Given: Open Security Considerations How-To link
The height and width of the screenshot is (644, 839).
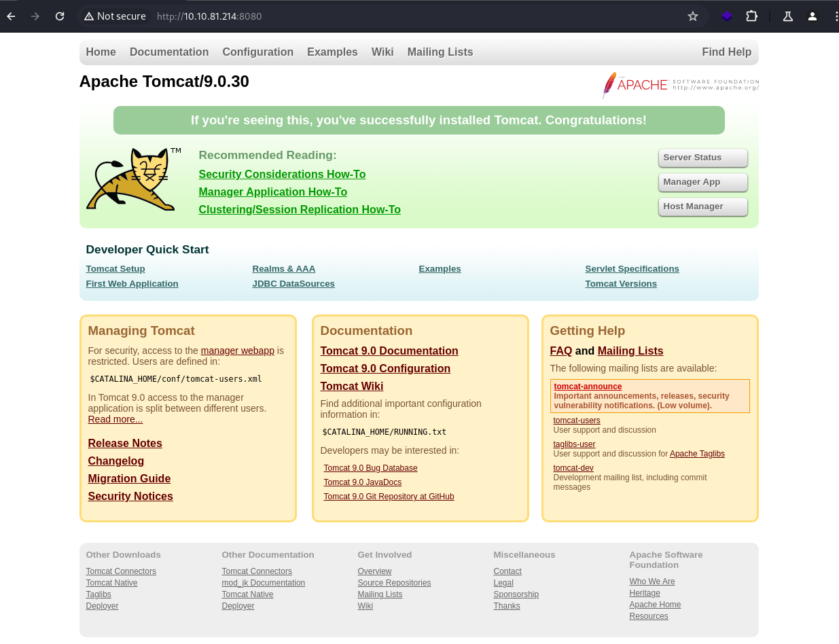Looking at the screenshot, I should click(x=282, y=175).
